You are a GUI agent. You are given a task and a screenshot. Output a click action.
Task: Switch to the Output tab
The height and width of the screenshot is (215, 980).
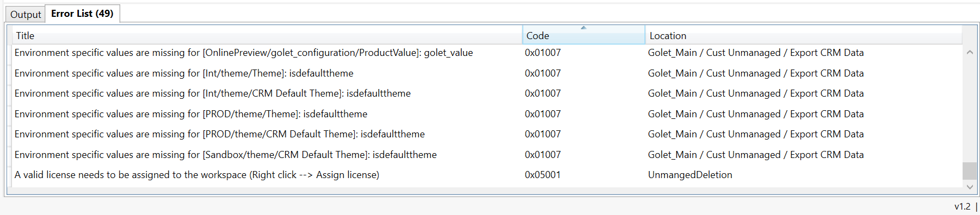pos(26,15)
